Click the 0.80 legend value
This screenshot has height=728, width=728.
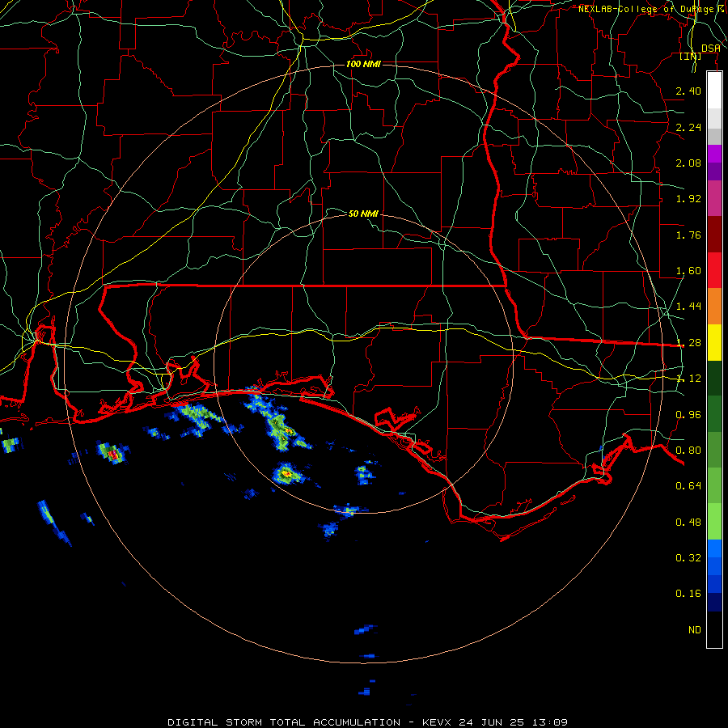pyautogui.click(x=688, y=451)
